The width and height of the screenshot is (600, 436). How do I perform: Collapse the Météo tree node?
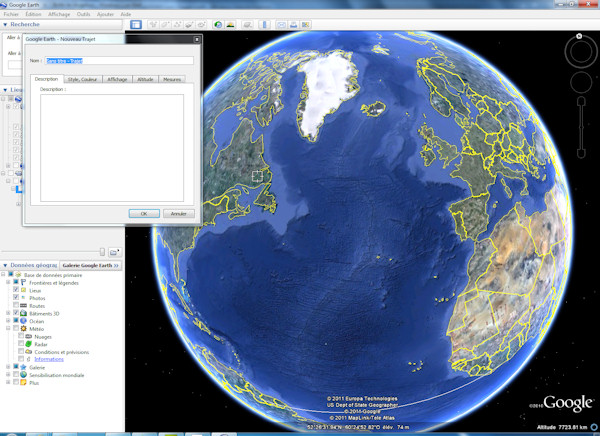click(8, 328)
